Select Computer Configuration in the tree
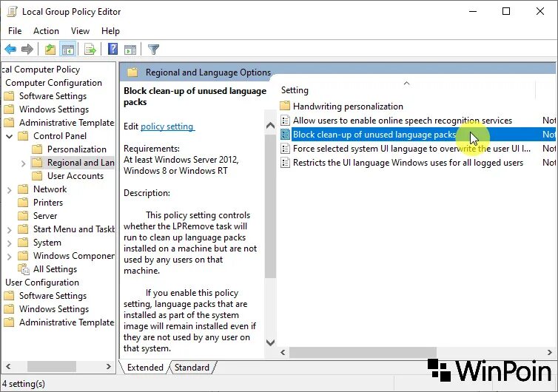The width and height of the screenshot is (558, 392). [x=53, y=83]
